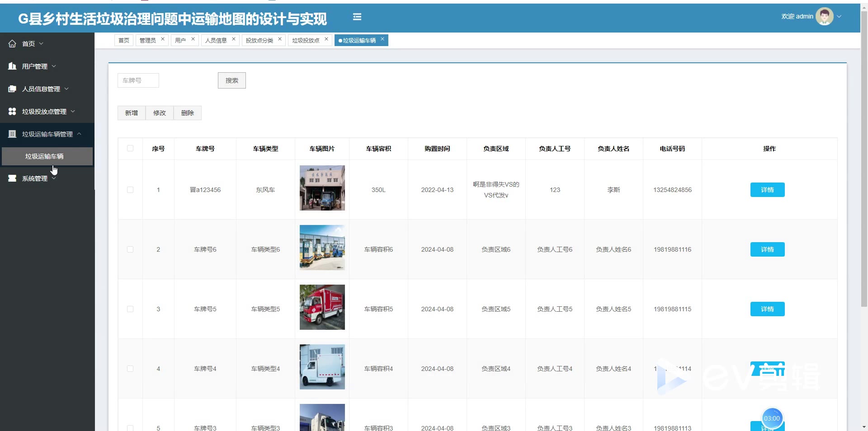Screen dimensions: 868x431
Task: Click the 搜索 button
Action: tap(231, 80)
